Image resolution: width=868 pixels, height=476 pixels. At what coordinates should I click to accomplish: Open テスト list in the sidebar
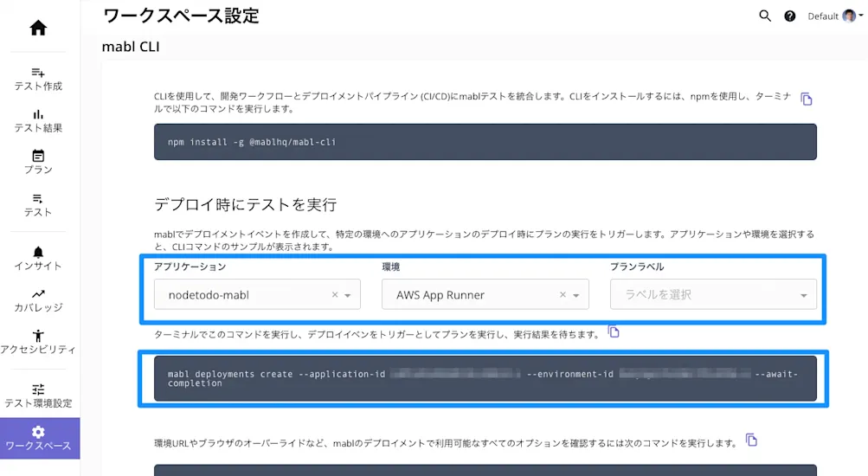(38, 205)
